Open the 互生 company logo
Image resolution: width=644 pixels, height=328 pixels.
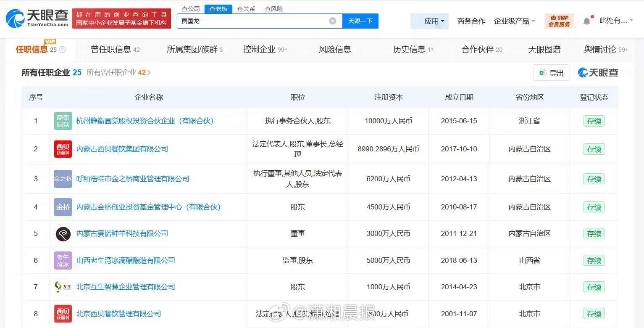coord(63,287)
